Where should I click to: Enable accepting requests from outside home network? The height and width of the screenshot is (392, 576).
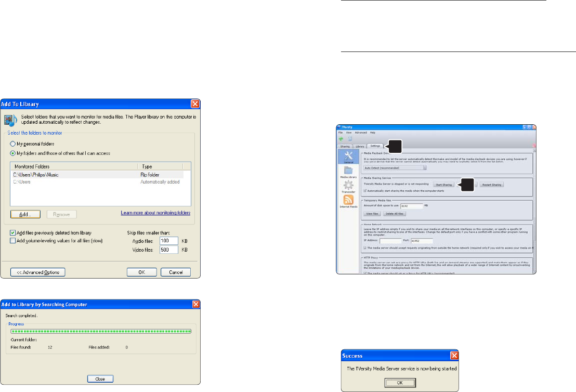click(x=365, y=248)
